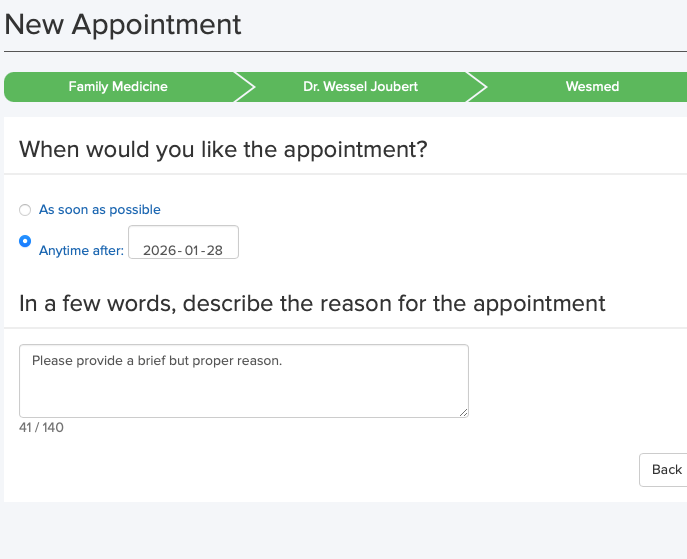Select the year 2026 in the date field

coord(160,250)
